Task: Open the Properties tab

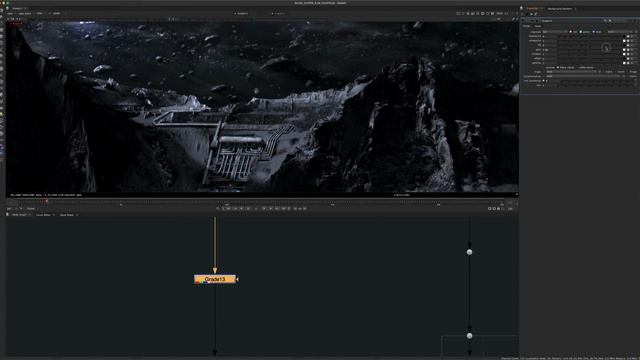Action: pyautogui.click(x=532, y=9)
